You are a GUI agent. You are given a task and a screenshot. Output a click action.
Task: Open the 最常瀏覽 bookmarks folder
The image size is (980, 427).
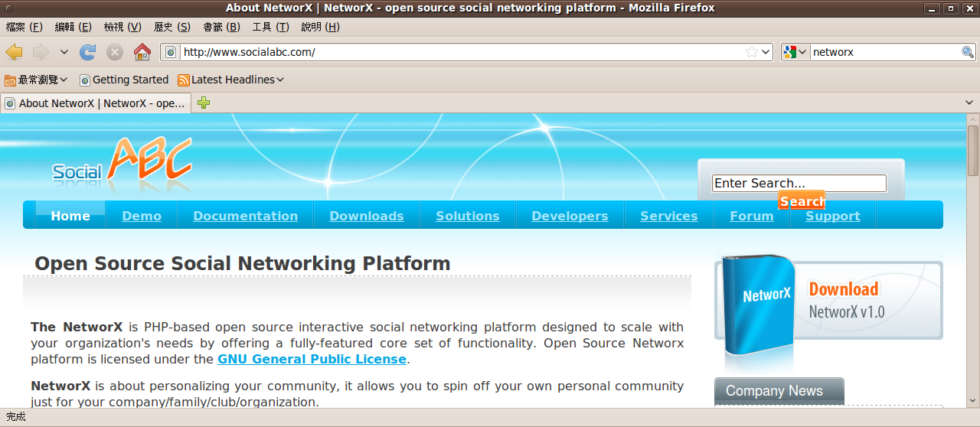tap(36, 80)
